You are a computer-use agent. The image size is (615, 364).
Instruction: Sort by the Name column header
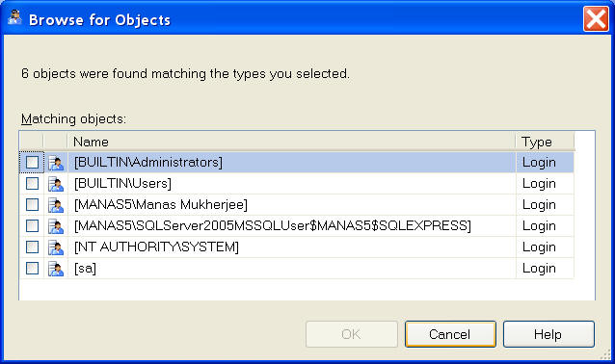[291, 142]
